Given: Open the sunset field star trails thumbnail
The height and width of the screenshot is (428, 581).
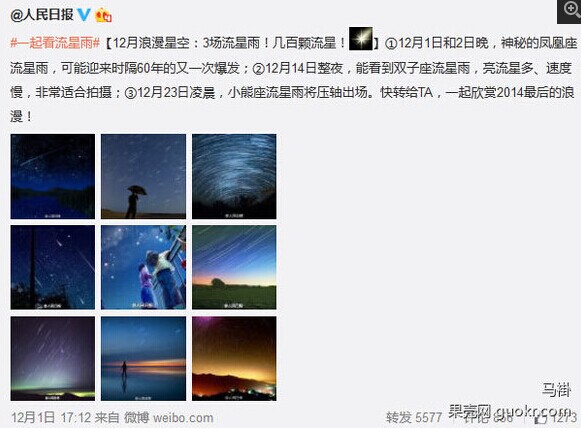Looking at the screenshot, I should coord(234,267).
